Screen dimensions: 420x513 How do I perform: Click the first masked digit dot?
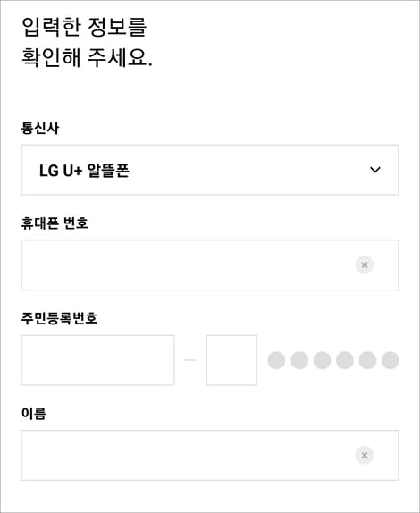[276, 360]
